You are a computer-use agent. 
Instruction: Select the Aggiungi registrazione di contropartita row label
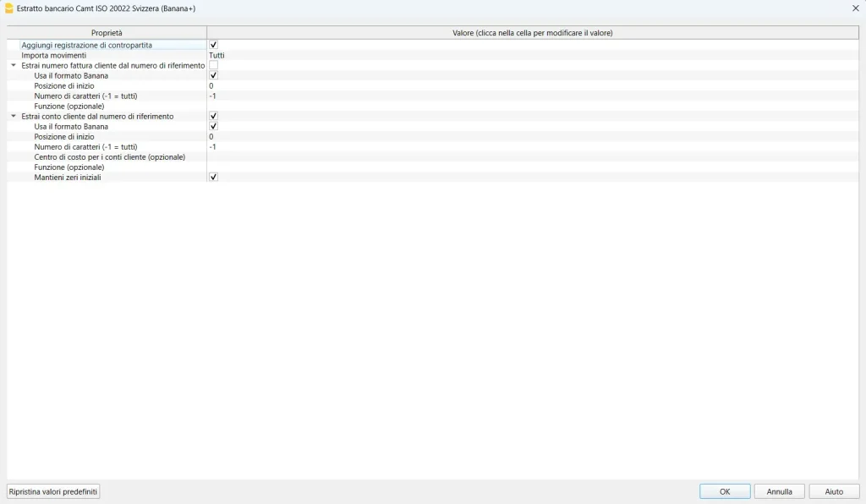[87, 45]
